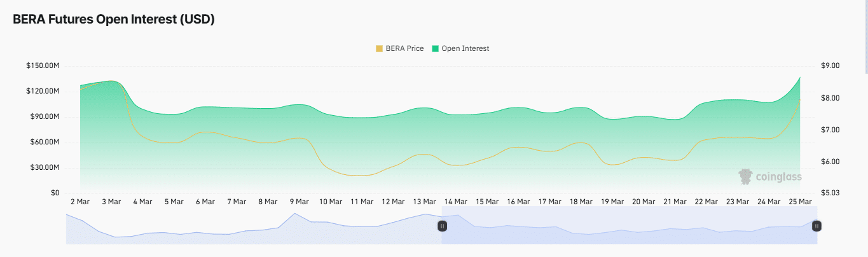The height and width of the screenshot is (257, 868).
Task: Click the $9.00 right axis label
Action: tap(830, 66)
